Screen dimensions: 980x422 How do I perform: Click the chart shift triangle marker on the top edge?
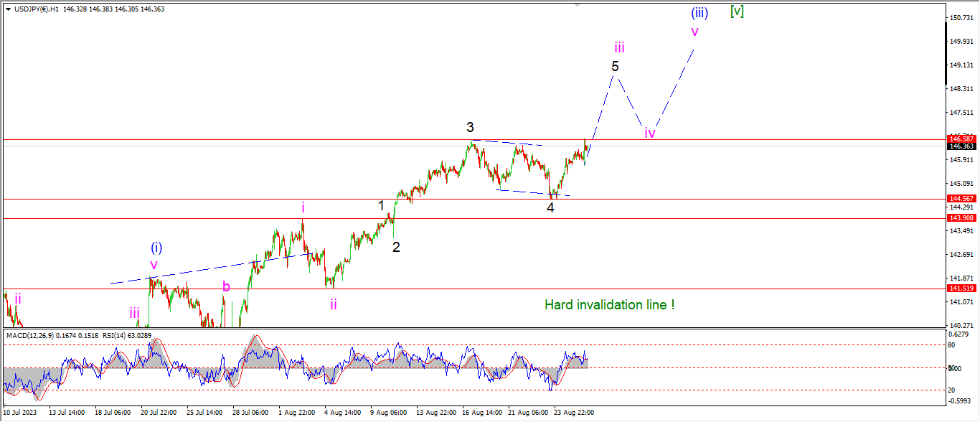tap(578, 6)
